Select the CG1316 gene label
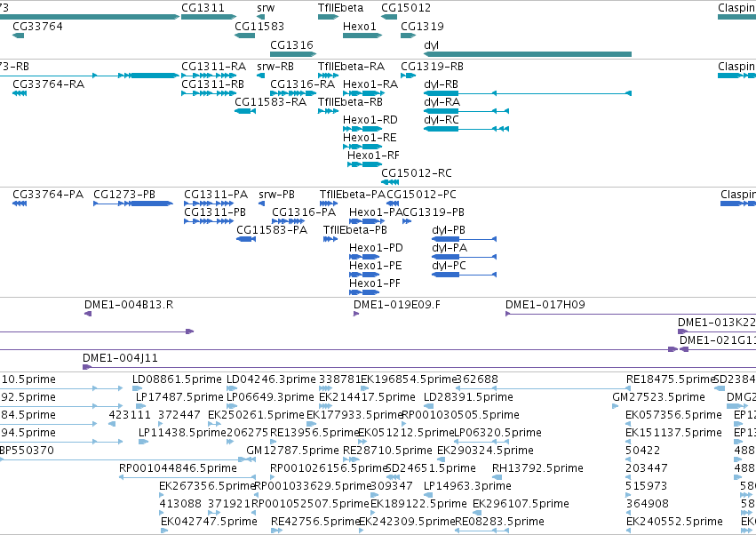756x535 pixels. coord(291,44)
